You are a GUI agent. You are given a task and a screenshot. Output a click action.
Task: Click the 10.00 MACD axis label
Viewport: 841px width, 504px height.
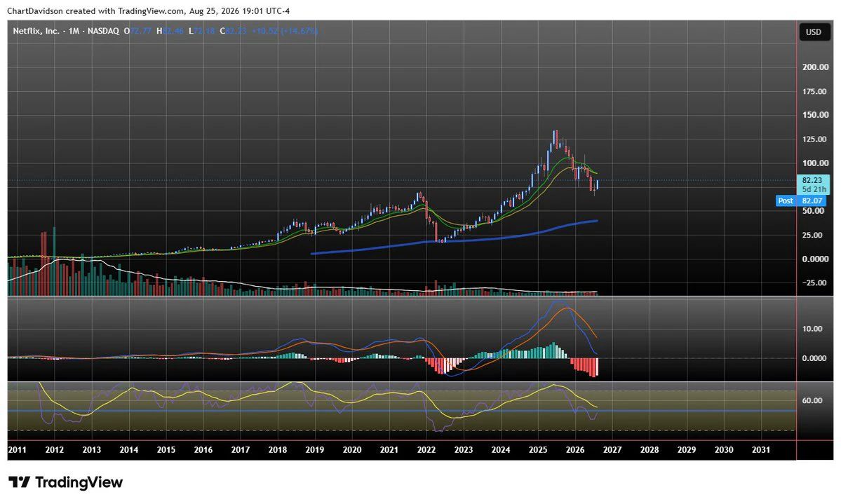click(813, 329)
